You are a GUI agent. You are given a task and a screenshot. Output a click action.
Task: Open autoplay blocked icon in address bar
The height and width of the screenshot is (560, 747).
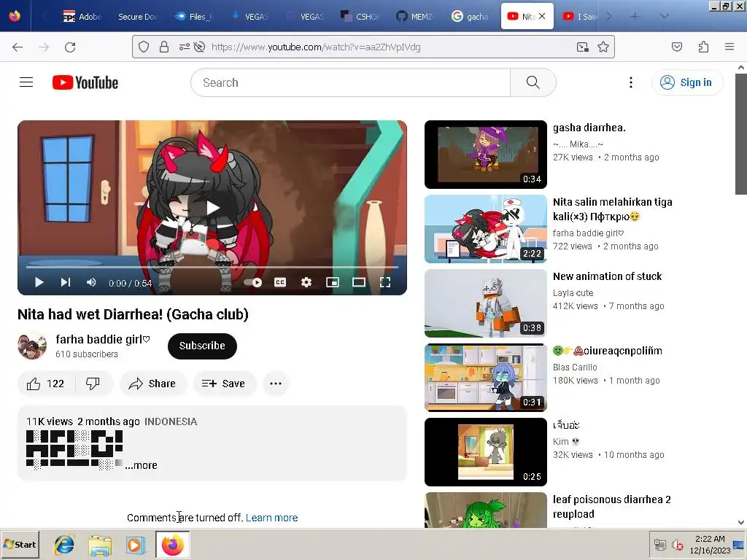(200, 47)
